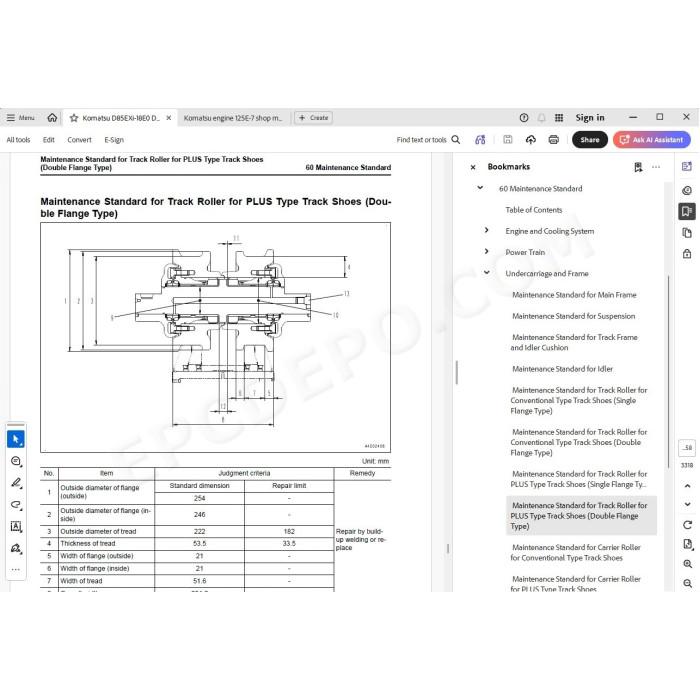Viewport: 700px width, 700px height.
Task: Open the Convert menu
Action: tap(79, 140)
